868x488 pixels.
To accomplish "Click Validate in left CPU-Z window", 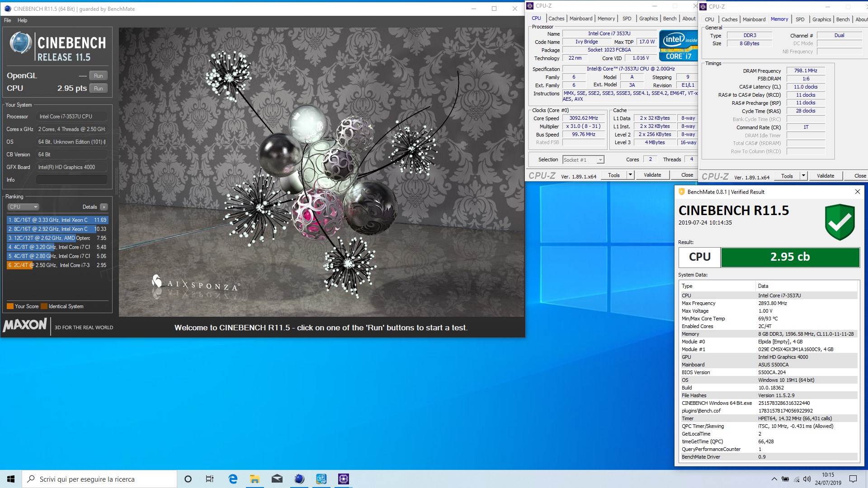I will (x=652, y=175).
